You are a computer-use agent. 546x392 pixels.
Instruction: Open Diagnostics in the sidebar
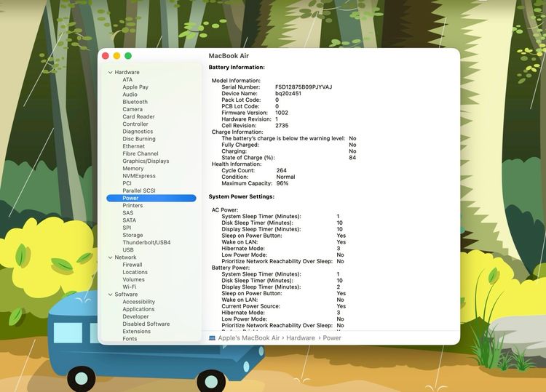[138, 132]
